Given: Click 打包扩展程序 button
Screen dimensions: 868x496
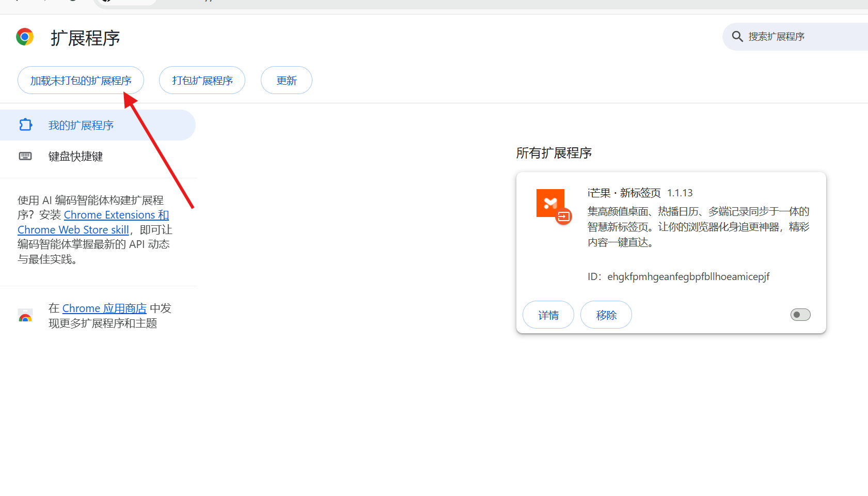Looking at the screenshot, I should point(202,81).
